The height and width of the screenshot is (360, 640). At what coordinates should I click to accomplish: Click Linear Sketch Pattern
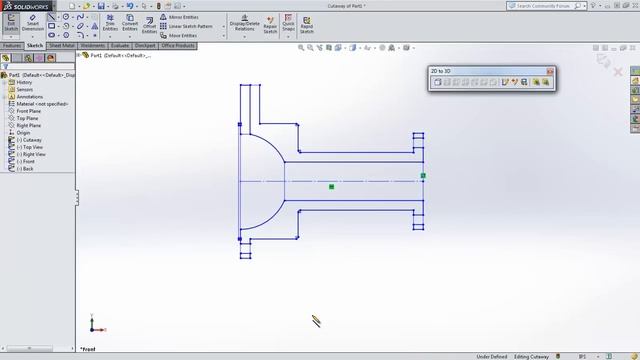pyautogui.click(x=186, y=26)
